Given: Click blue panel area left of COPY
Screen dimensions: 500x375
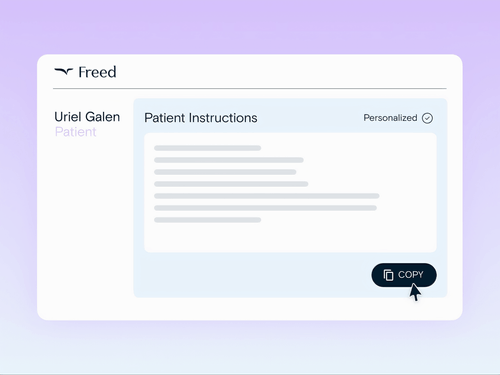Looking at the screenshot, I should coord(252,275).
